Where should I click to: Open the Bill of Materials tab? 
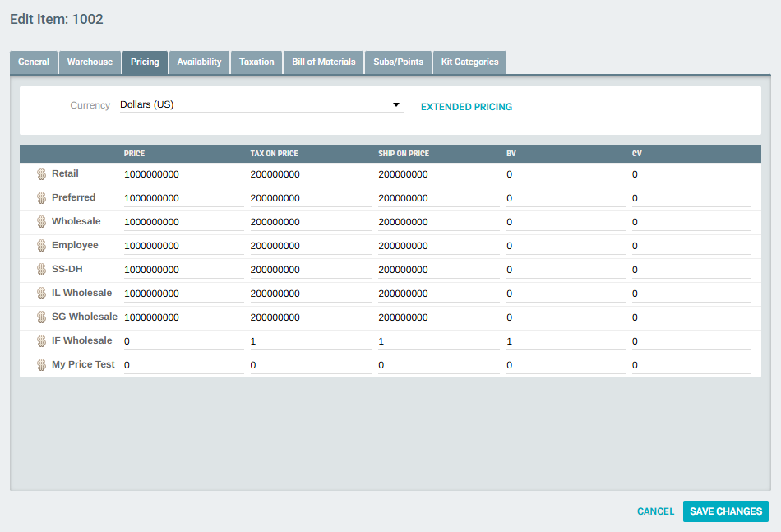(x=323, y=62)
